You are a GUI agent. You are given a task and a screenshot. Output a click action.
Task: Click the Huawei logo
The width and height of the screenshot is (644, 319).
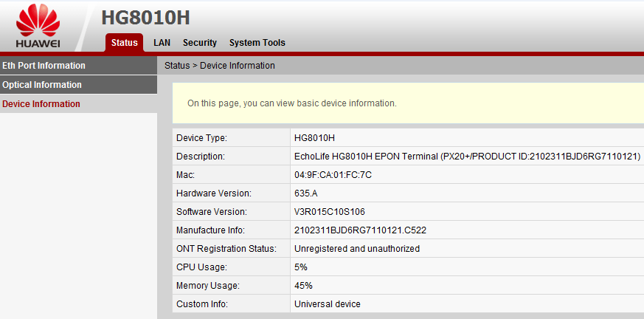38,27
